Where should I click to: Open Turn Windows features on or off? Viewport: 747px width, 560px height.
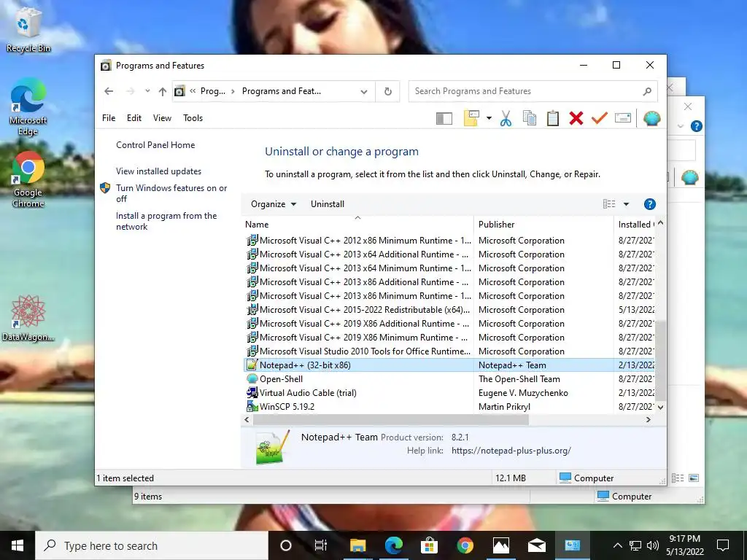point(171,193)
